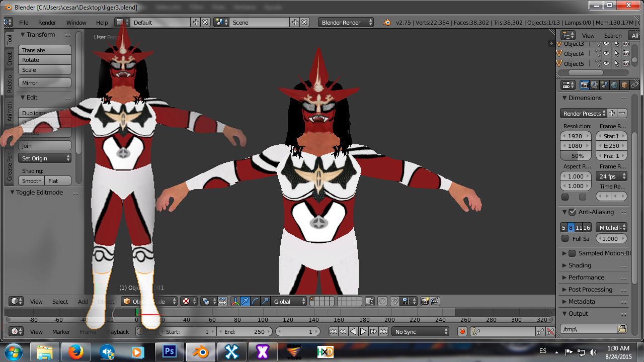The width and height of the screenshot is (644, 362).
Task: Toggle automatic keyframe record button
Action: coord(462,331)
